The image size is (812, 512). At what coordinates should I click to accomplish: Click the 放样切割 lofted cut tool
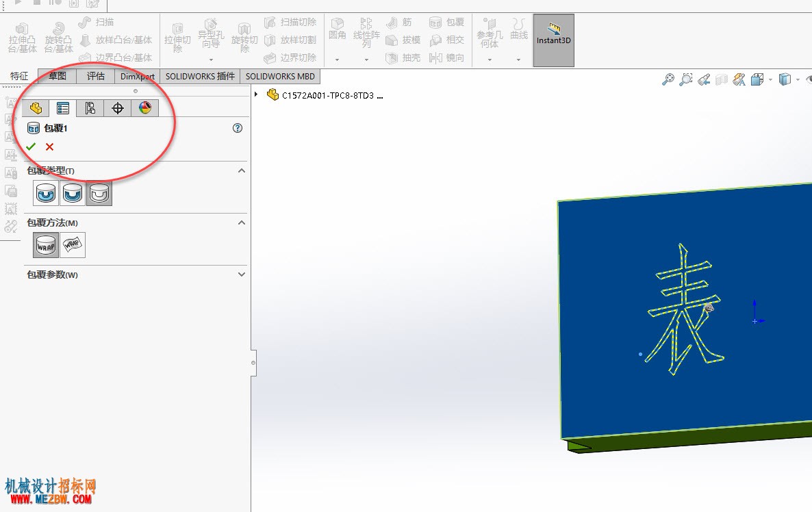(290, 40)
